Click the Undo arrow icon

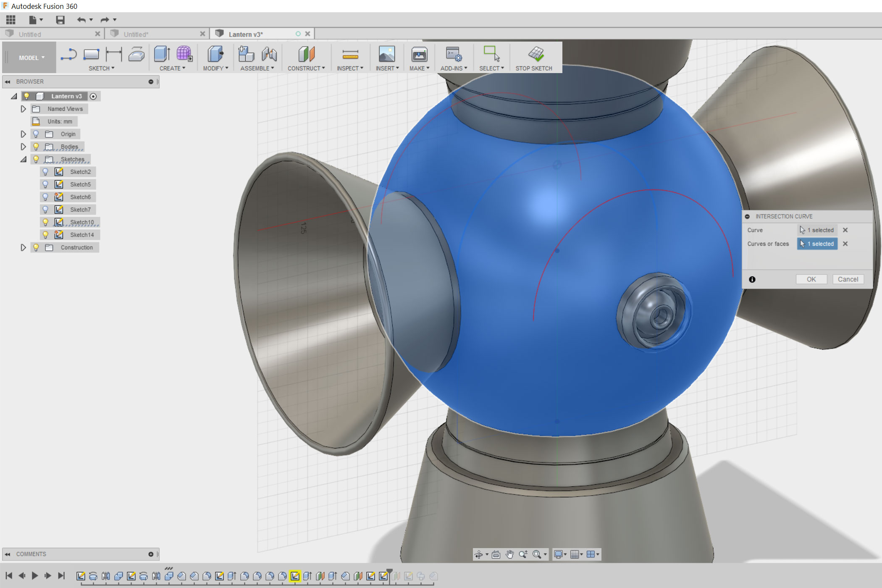81,20
